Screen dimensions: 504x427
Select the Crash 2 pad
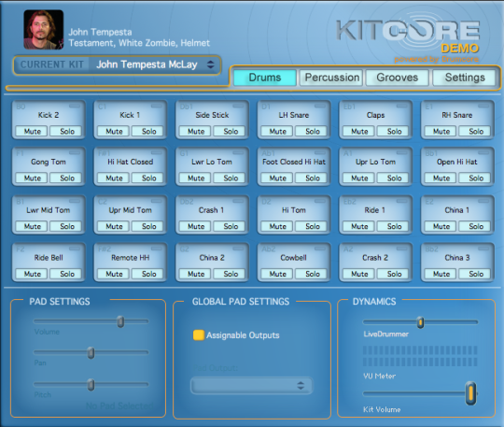pyautogui.click(x=375, y=258)
